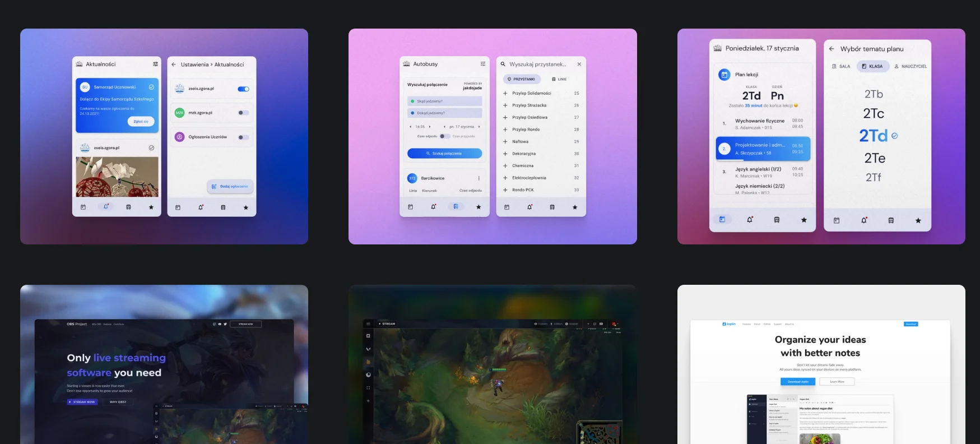Open three-dot menu on Barcikowice row
Screen dimensions: 980x444
pos(479,178)
